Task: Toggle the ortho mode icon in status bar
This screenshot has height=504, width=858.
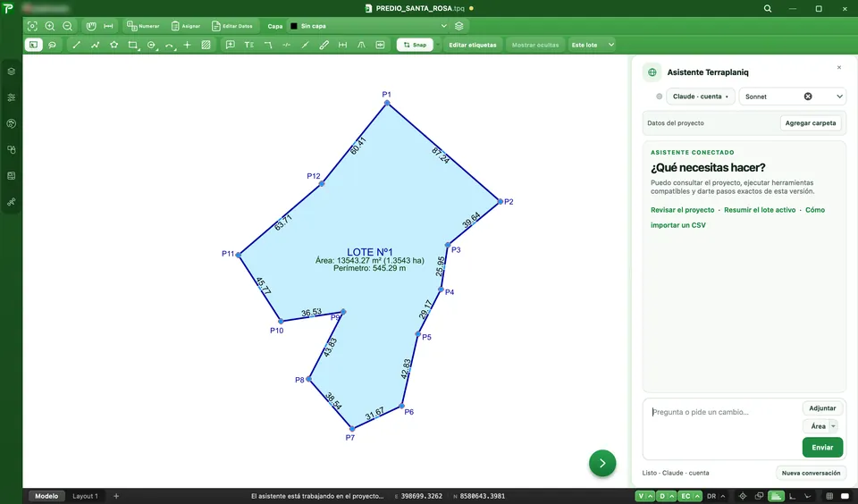Action: pos(792,496)
